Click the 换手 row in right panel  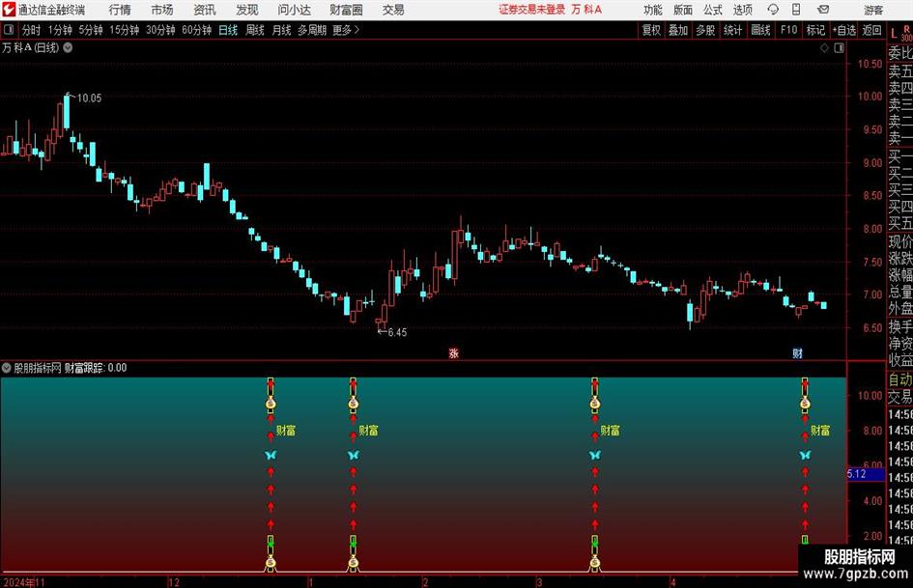click(x=900, y=326)
